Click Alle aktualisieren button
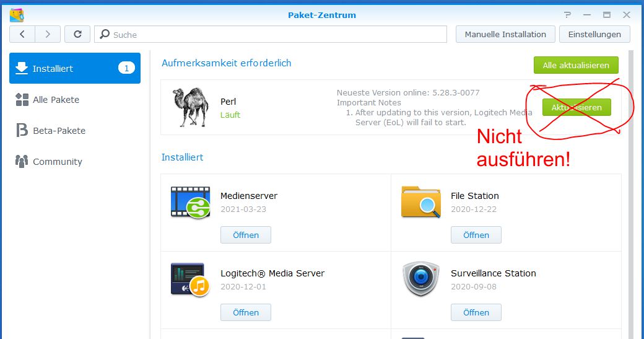644x339 pixels. [576, 65]
